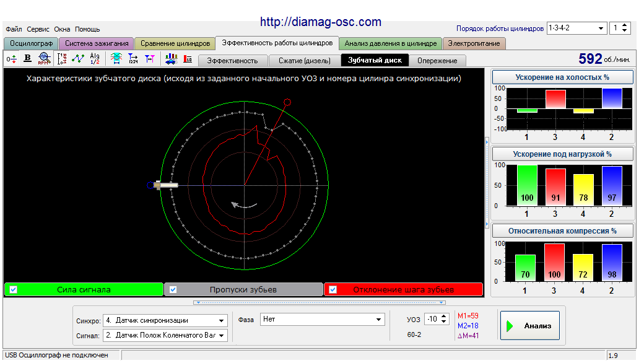Click the red circle marker on the disc plot
Viewport: 644px width, 363px height.
click(x=287, y=102)
